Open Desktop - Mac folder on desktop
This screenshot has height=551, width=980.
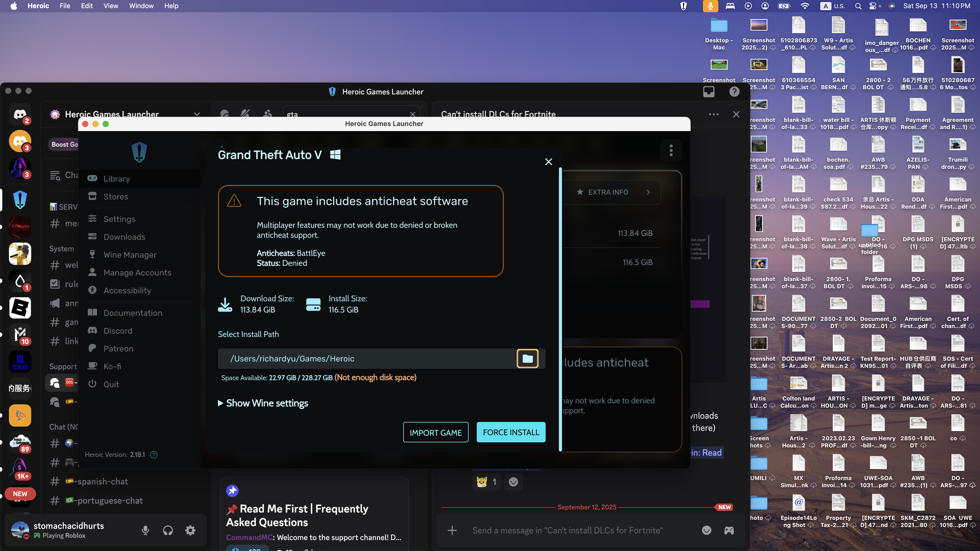tap(719, 33)
